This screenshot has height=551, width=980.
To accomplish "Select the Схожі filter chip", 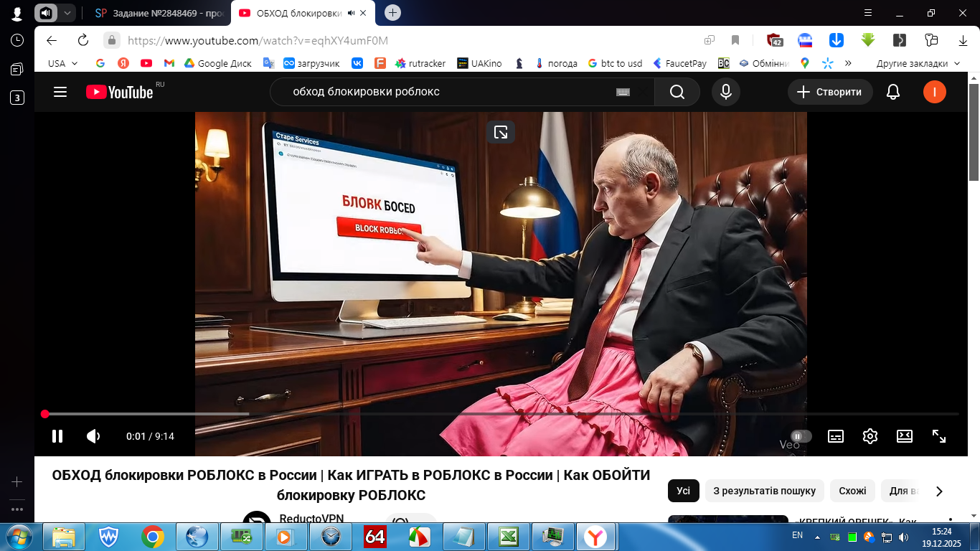I will click(852, 491).
